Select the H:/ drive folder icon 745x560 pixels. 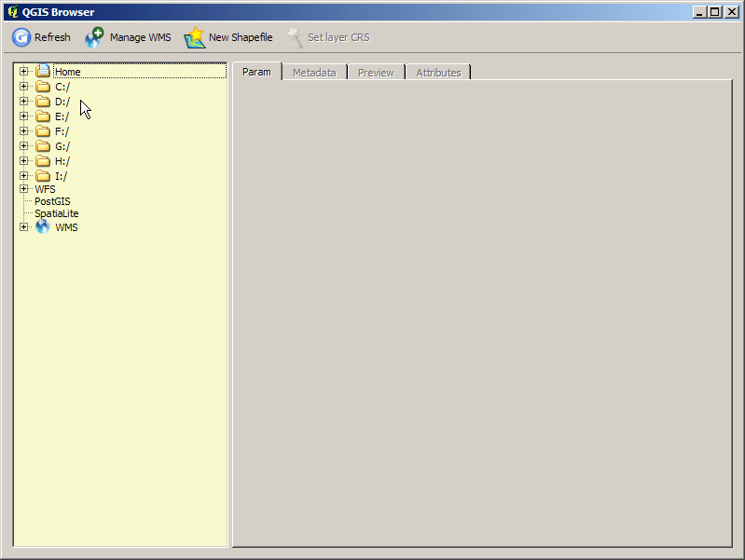(x=43, y=161)
